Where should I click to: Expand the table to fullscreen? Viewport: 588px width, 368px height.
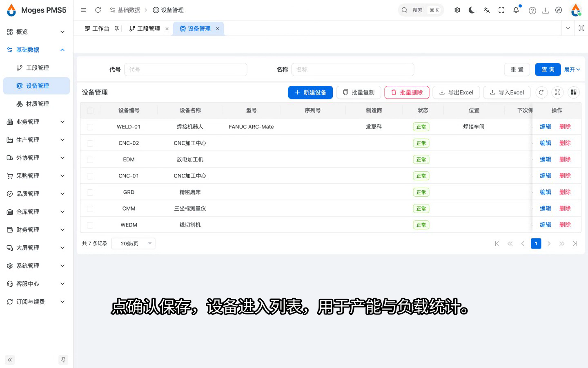click(x=558, y=92)
